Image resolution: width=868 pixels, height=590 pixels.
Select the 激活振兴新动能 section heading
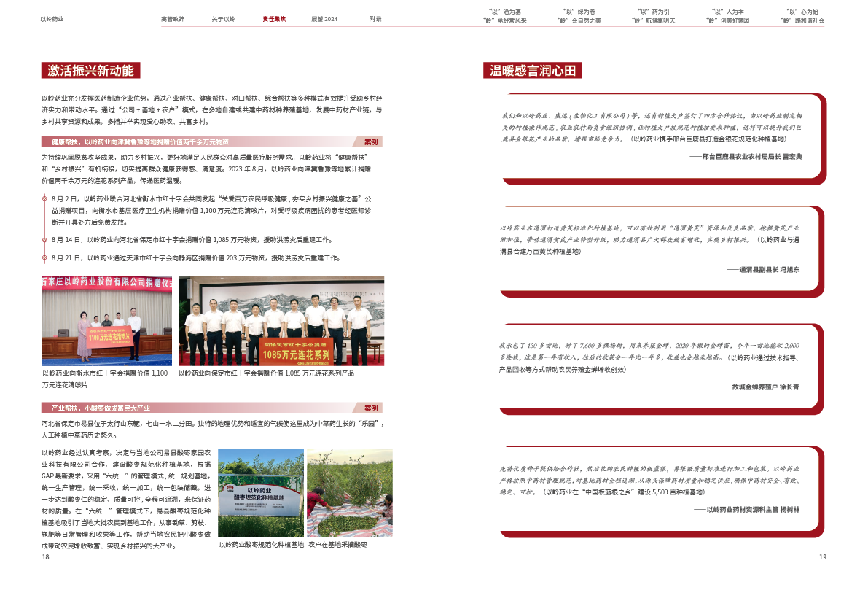pos(90,71)
